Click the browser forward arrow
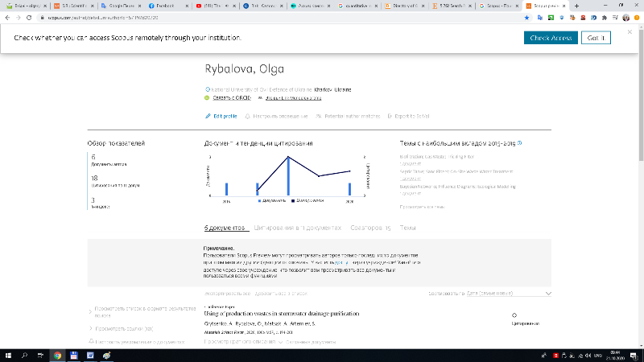This screenshot has width=644, height=362. point(18,18)
